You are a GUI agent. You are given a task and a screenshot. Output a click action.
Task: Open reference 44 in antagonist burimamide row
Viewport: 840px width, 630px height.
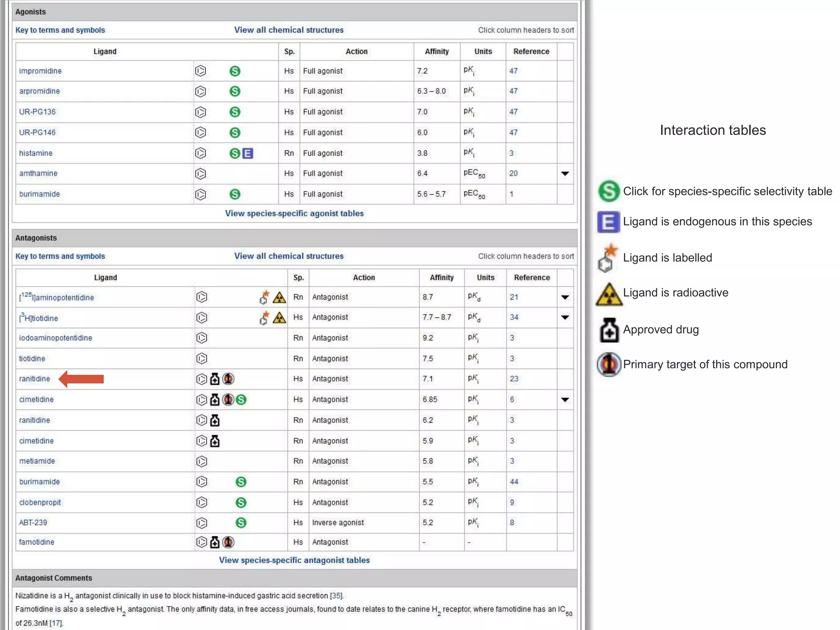(x=514, y=482)
